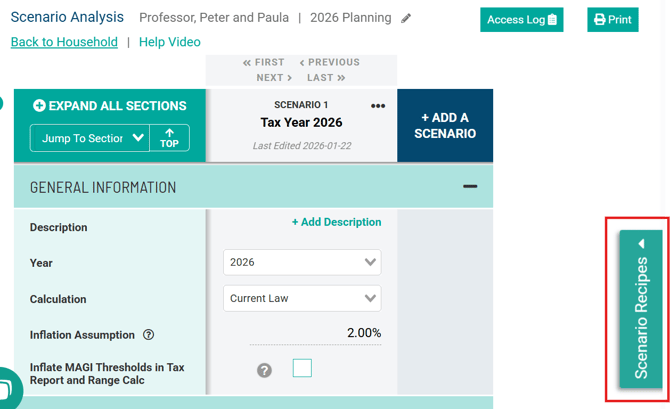Go to the LAST scenario page
Screen dimensions: 670x409
(326, 77)
